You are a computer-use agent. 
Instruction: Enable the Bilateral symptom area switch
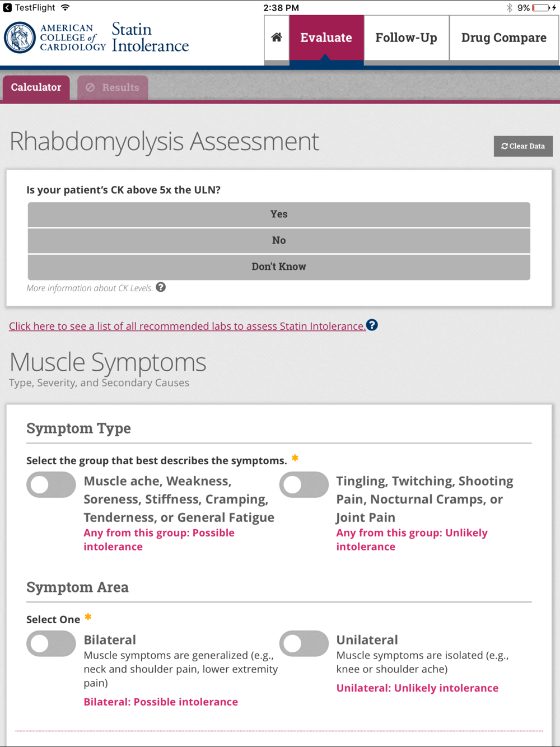pyautogui.click(x=51, y=644)
